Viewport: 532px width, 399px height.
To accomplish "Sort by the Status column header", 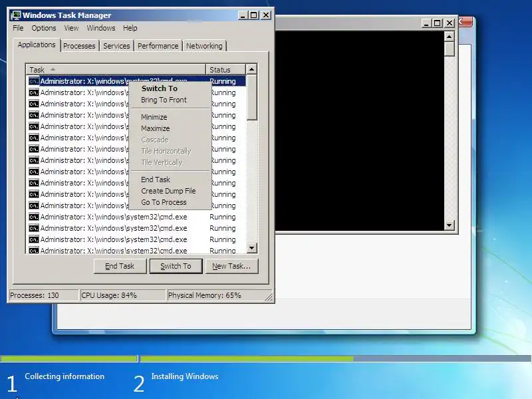I will (225, 70).
